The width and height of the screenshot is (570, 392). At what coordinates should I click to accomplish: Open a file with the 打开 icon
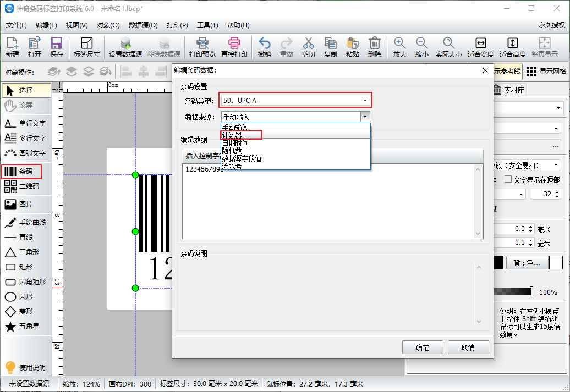pyautogui.click(x=35, y=47)
